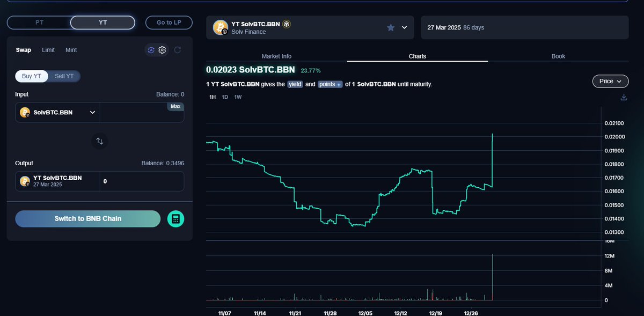Click the yield tag
Image resolution: width=644 pixels, height=316 pixels.
pyautogui.click(x=295, y=84)
